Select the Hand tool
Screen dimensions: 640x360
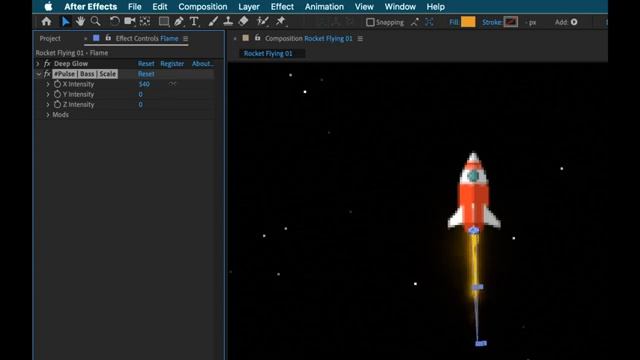click(x=80, y=22)
